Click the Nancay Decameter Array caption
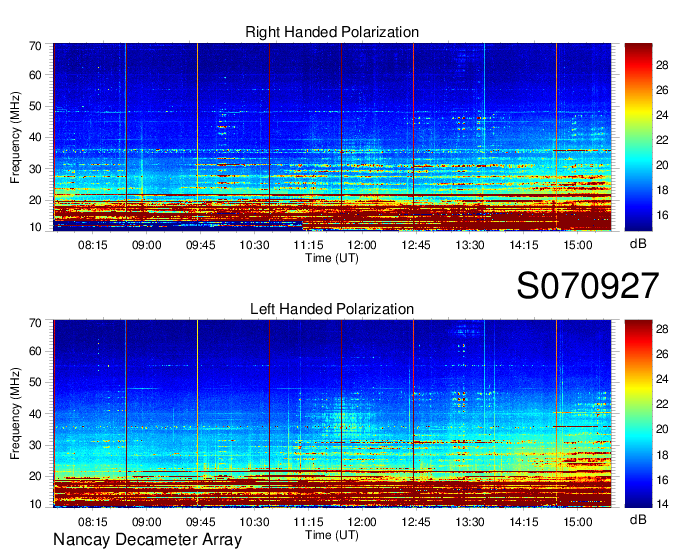Screen dimensions: 680x552 click(147, 539)
